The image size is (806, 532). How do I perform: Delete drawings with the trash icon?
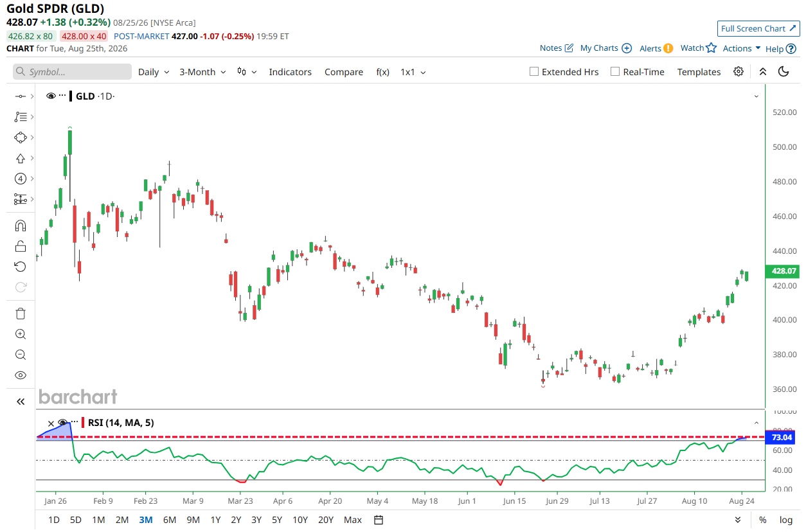20,314
